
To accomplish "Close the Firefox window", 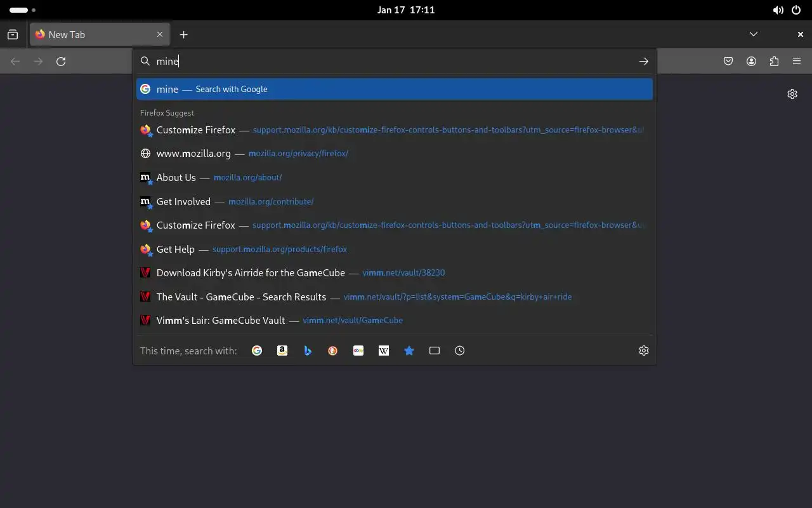I will point(801,34).
